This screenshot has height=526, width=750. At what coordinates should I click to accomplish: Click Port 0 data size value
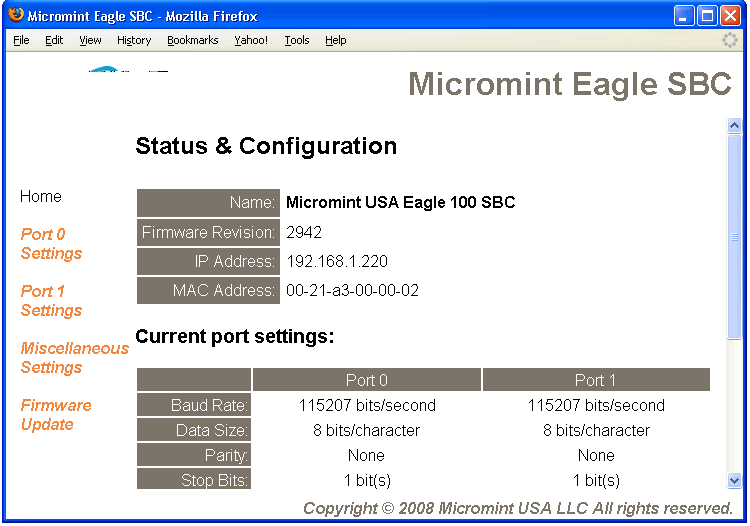pos(366,430)
